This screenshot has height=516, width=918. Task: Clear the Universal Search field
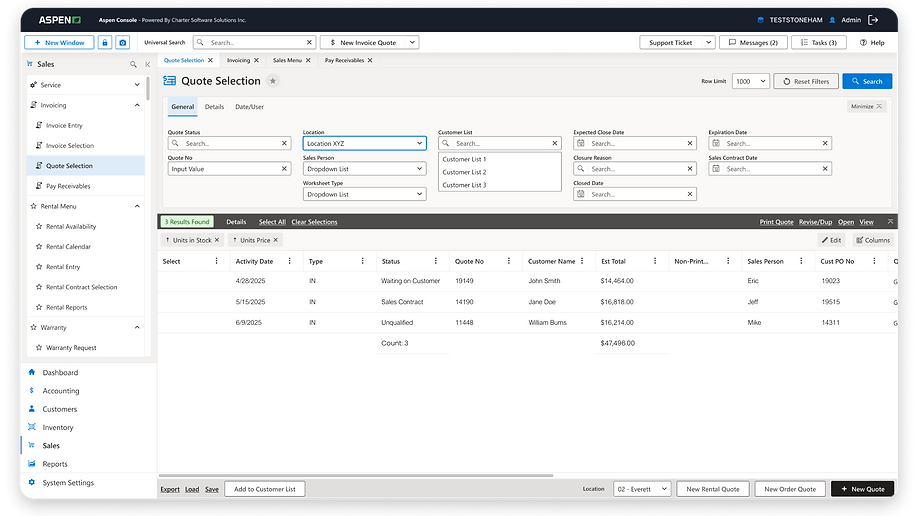(x=309, y=43)
